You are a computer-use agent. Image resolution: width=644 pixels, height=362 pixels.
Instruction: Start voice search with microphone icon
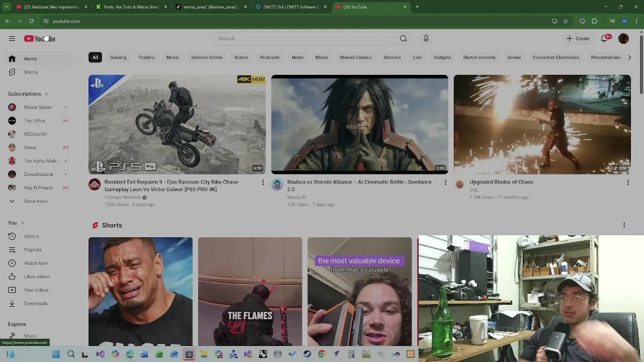point(426,39)
